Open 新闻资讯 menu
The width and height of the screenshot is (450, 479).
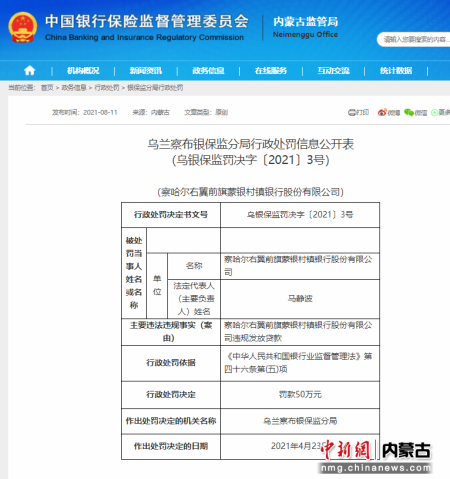click(146, 71)
